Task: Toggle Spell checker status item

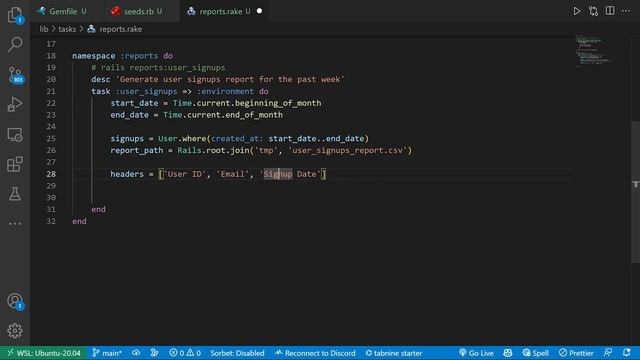Action: [x=536, y=353]
